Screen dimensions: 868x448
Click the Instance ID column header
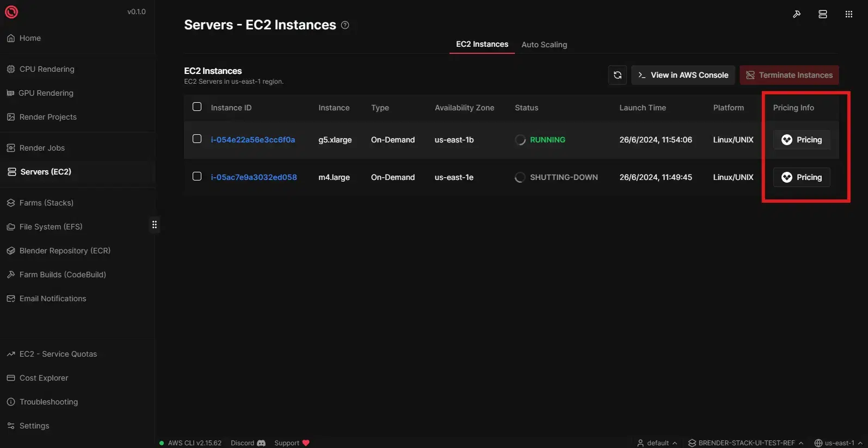[231, 108]
